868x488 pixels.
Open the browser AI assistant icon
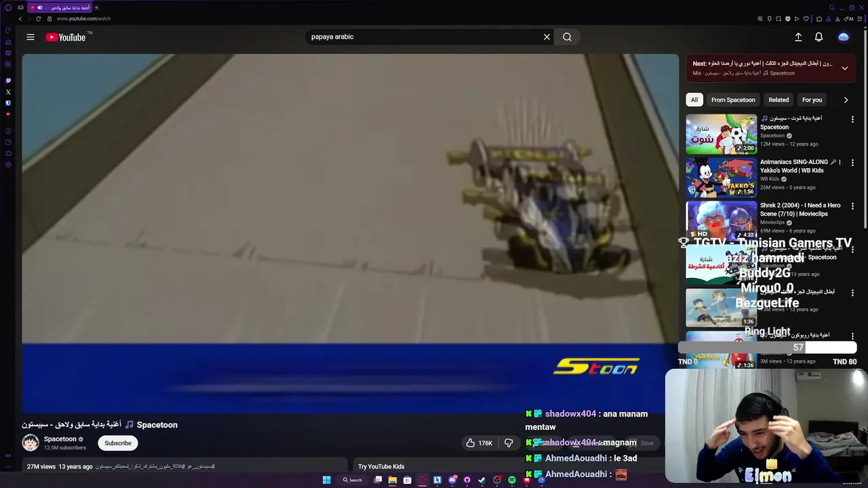[848, 19]
